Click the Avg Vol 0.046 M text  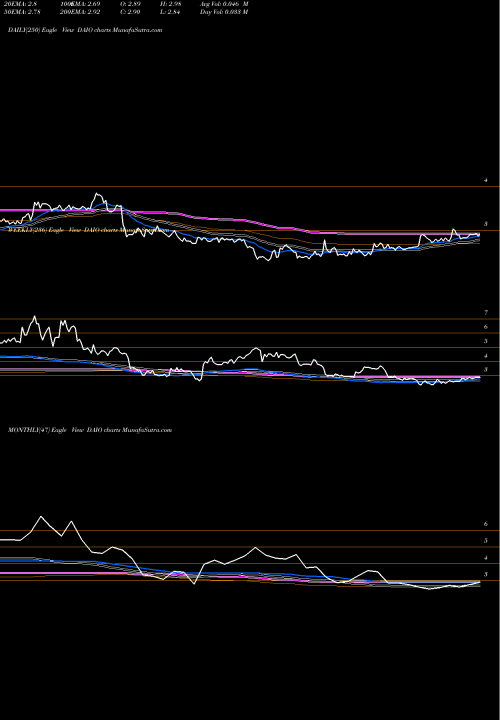coord(224,4)
